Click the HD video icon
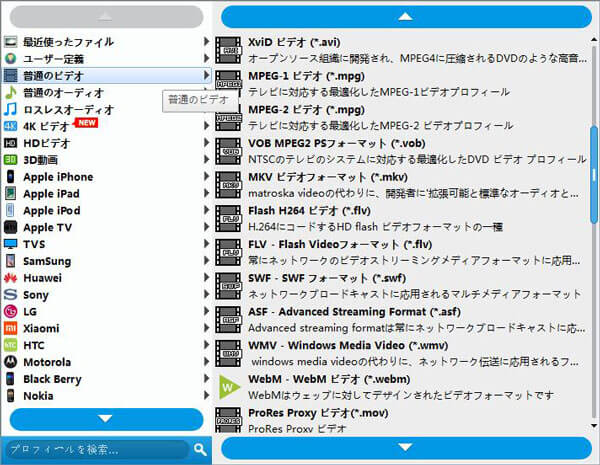The width and height of the screenshot is (600, 465). pos(10,143)
